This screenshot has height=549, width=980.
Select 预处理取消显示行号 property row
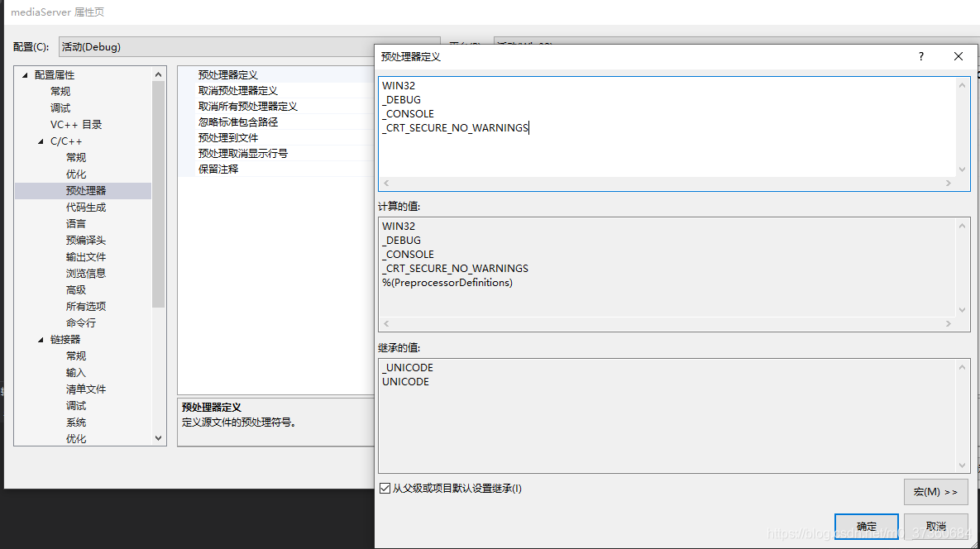[x=275, y=153]
